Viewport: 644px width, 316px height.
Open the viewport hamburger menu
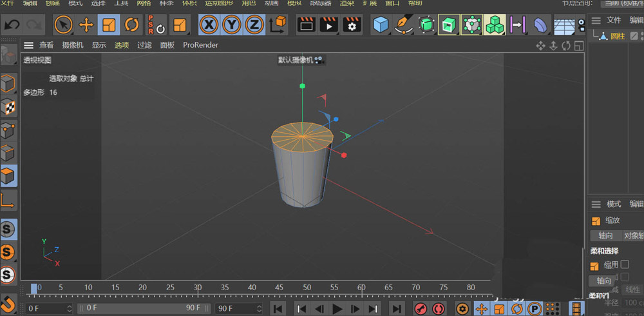coord(28,45)
